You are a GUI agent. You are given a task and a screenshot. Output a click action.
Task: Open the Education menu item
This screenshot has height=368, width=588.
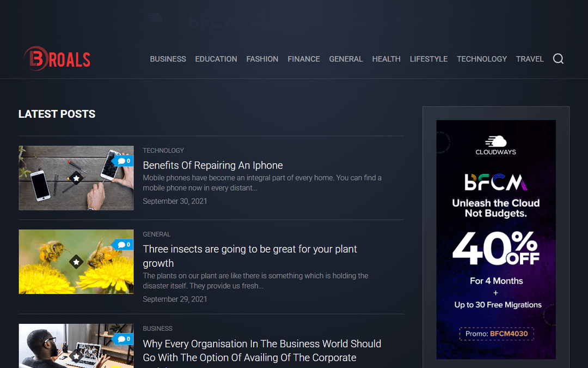216,59
